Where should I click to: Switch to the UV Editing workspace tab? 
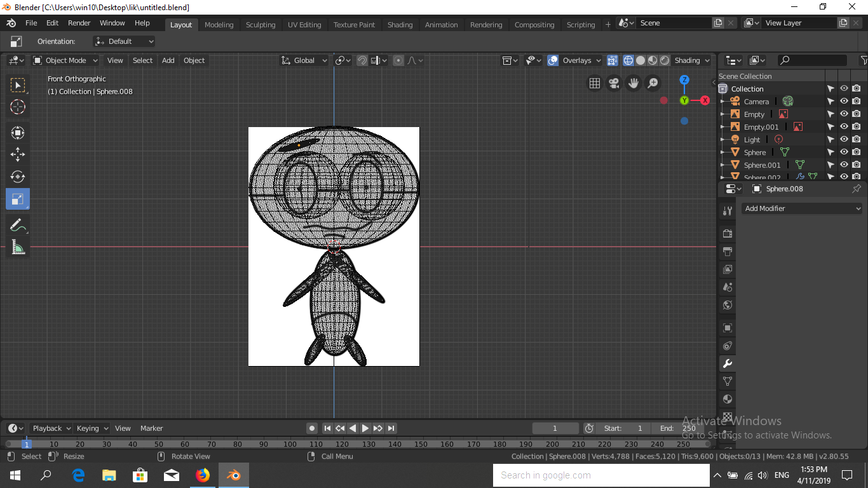304,25
